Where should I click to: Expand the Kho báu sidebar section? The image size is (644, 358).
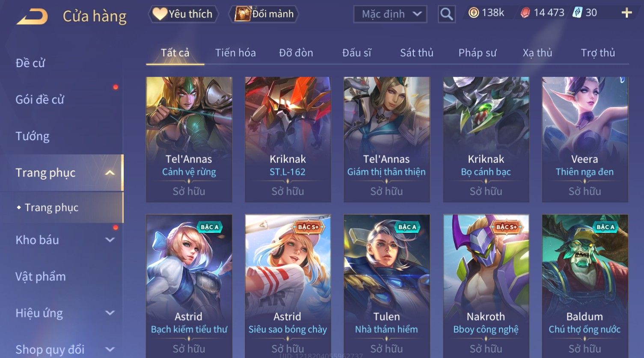tap(110, 240)
